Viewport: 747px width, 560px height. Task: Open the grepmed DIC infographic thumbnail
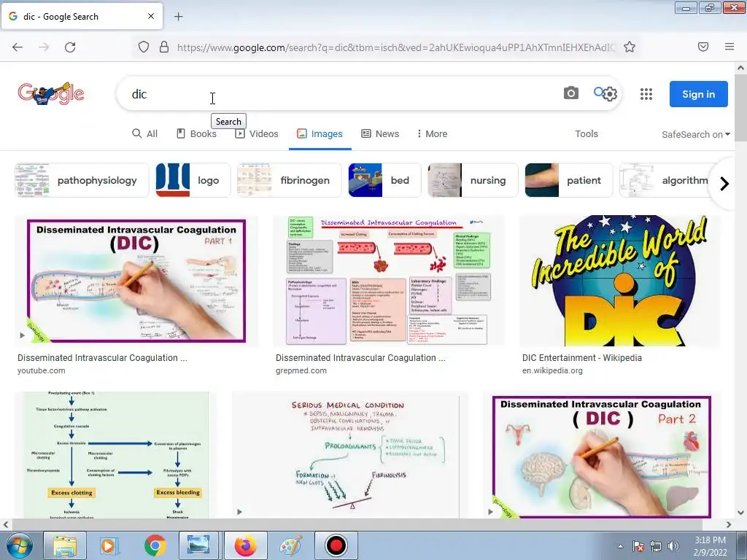tap(389, 281)
